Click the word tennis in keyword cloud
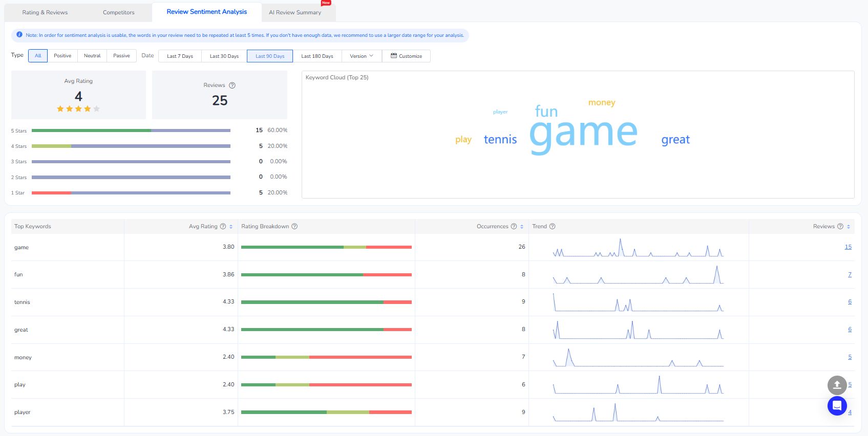This screenshot has height=436, width=868. 500,140
